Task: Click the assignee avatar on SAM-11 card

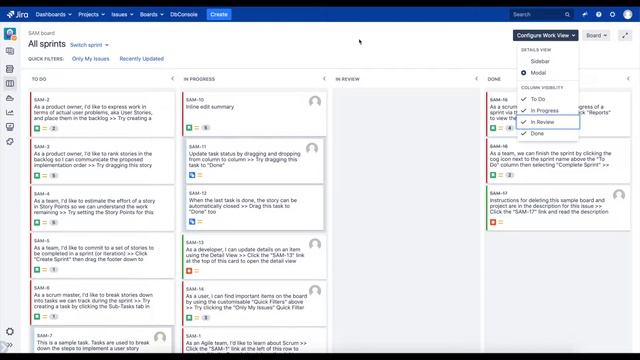Action: point(312,149)
